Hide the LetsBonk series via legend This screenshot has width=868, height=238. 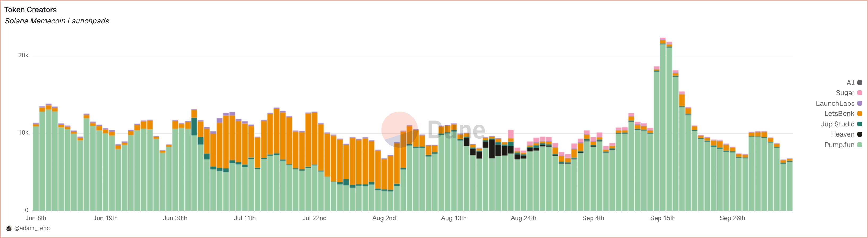(843, 113)
